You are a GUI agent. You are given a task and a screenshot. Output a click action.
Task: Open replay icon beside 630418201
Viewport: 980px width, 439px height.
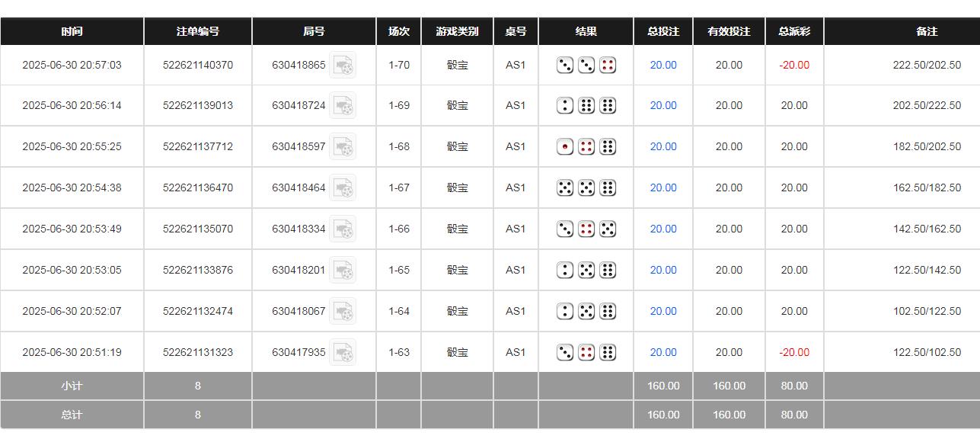click(x=343, y=271)
